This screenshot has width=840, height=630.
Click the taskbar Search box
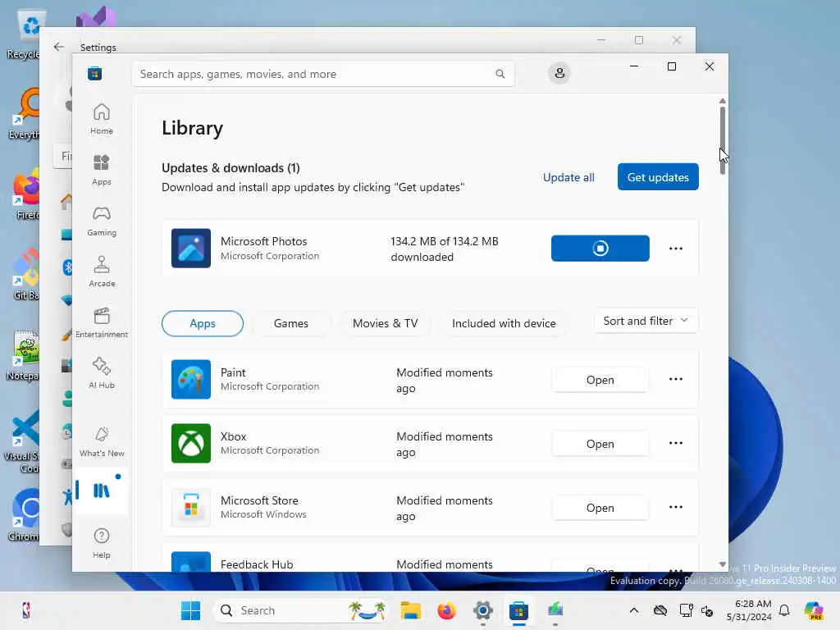tap(300, 610)
